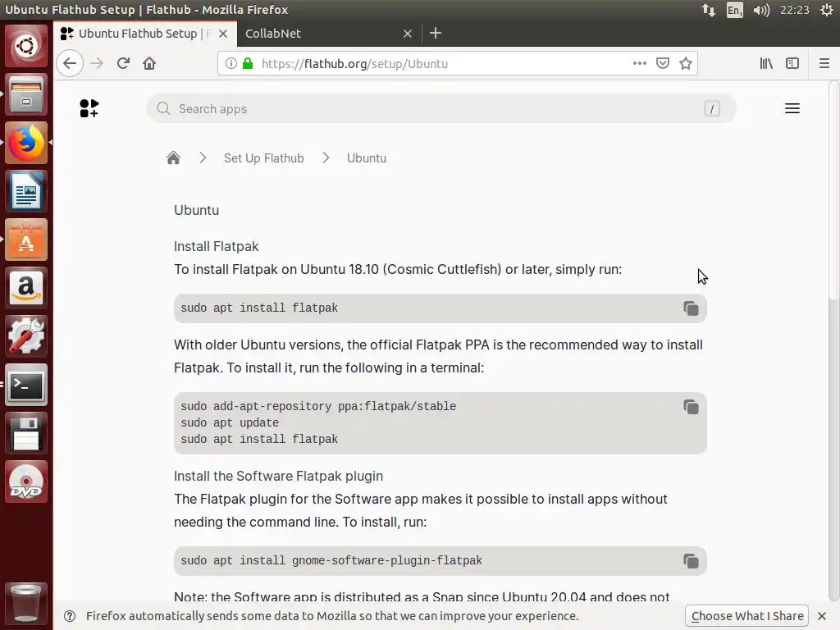Image resolution: width=840 pixels, height=630 pixels.
Task: Reload the current page
Action: tap(123, 63)
